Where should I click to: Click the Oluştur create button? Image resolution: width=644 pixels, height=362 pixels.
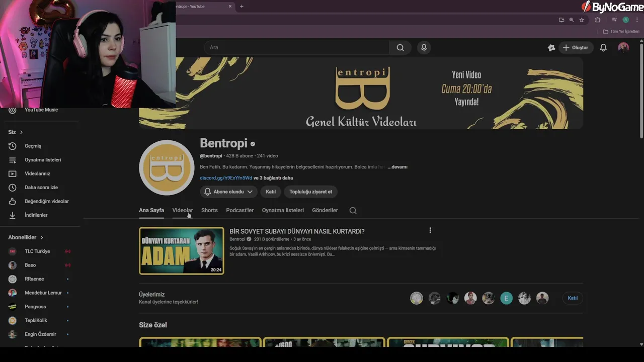pyautogui.click(x=576, y=47)
